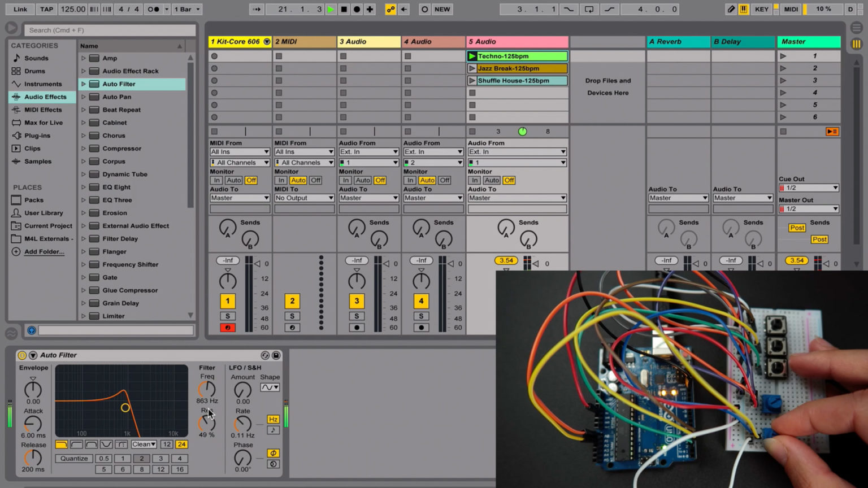Arm the record icon on track 1

[x=227, y=327]
